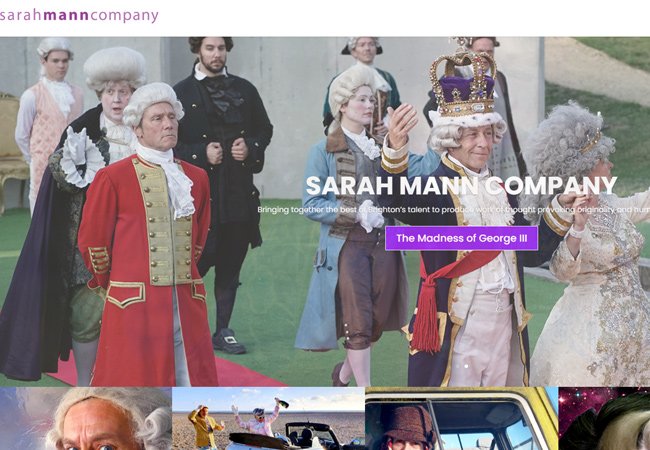Click the gold chair at left edge
The height and width of the screenshot is (450, 650).
coord(12,153)
